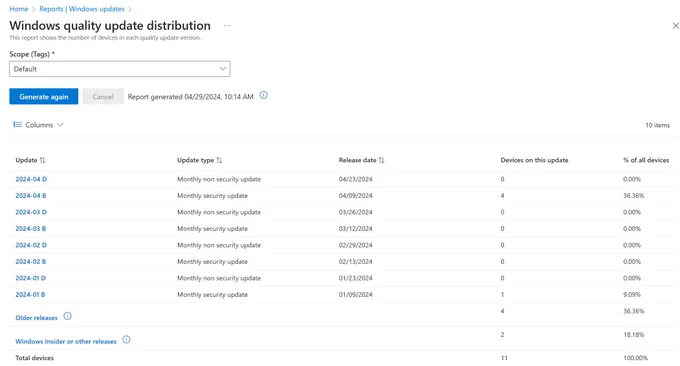Open the Older releases link

click(36, 318)
